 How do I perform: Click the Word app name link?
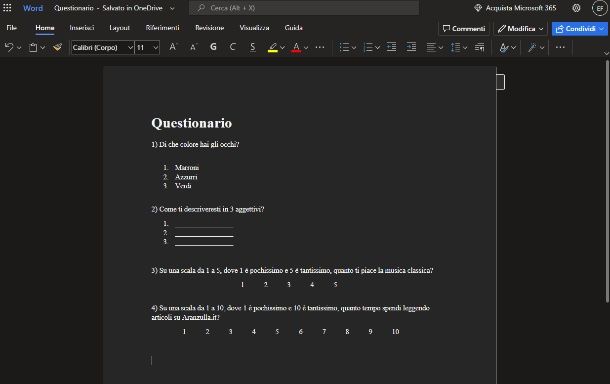(x=33, y=8)
